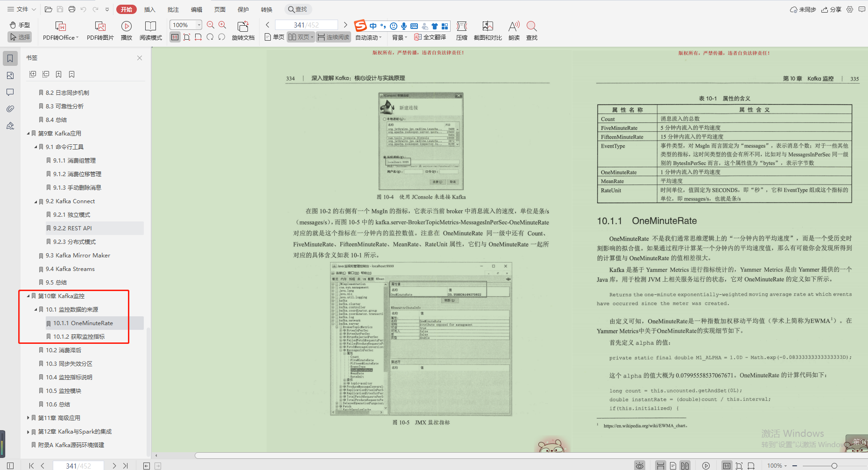This screenshot has width=868, height=470.
Task: Switch to the 编辑 tab
Action: click(x=197, y=9)
